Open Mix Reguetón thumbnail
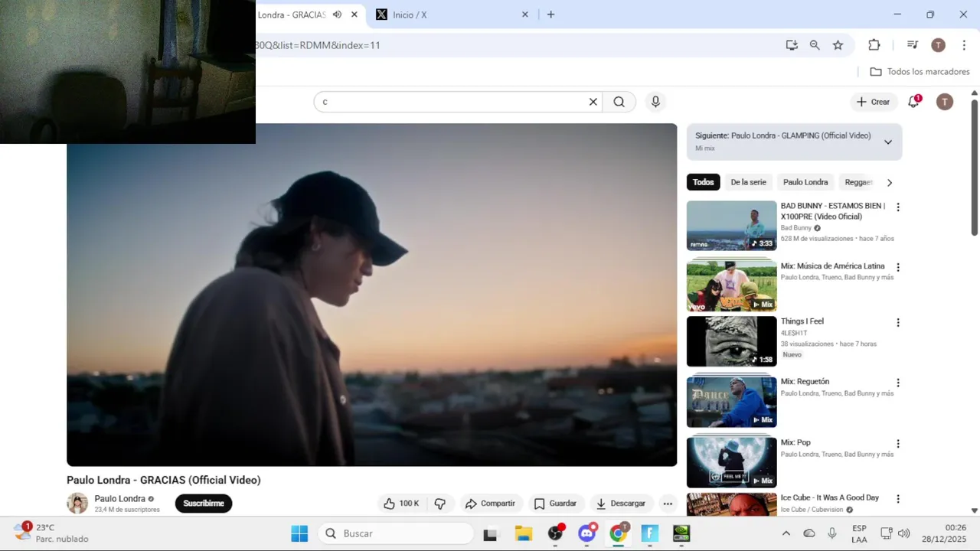The width and height of the screenshot is (980, 551). 731,402
